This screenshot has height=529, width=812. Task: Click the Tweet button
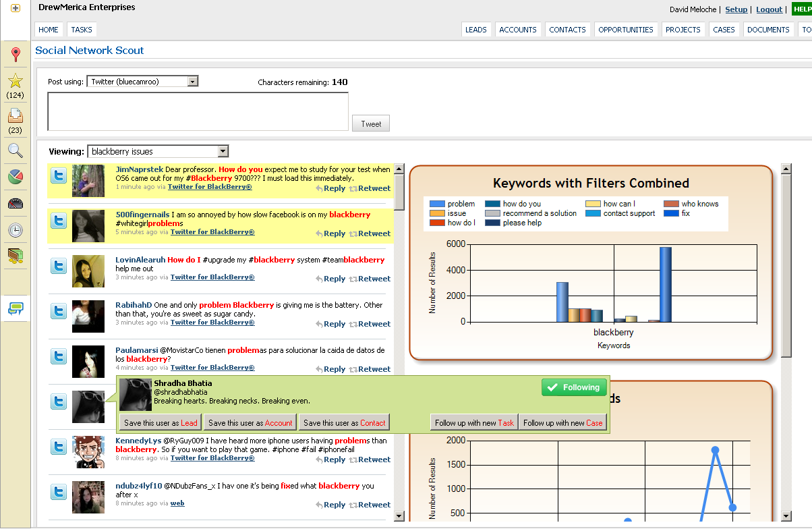click(x=371, y=123)
